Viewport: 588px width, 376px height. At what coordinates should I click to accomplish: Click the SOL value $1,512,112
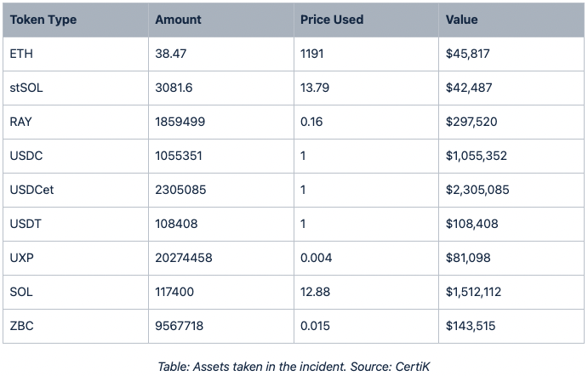coord(473,292)
